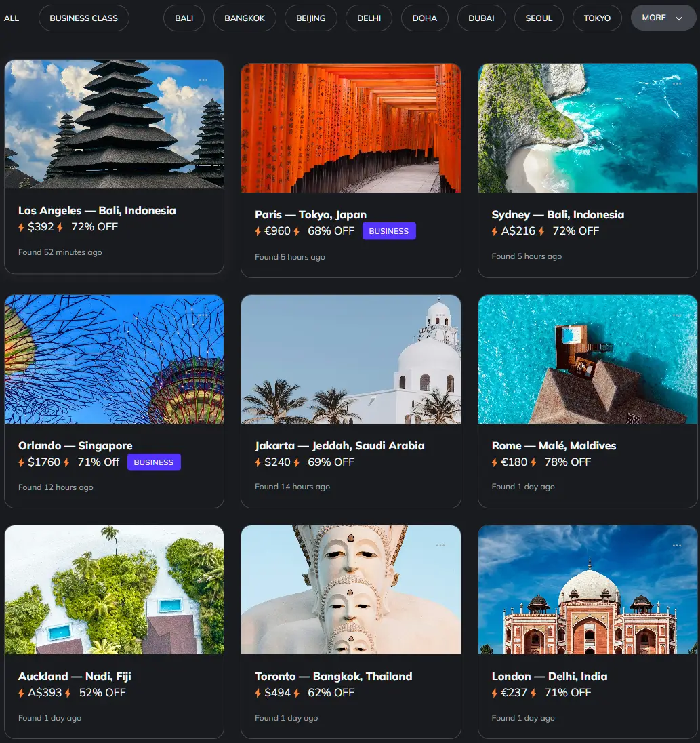
Task: Filter deals by BALI destination
Action: tap(184, 18)
